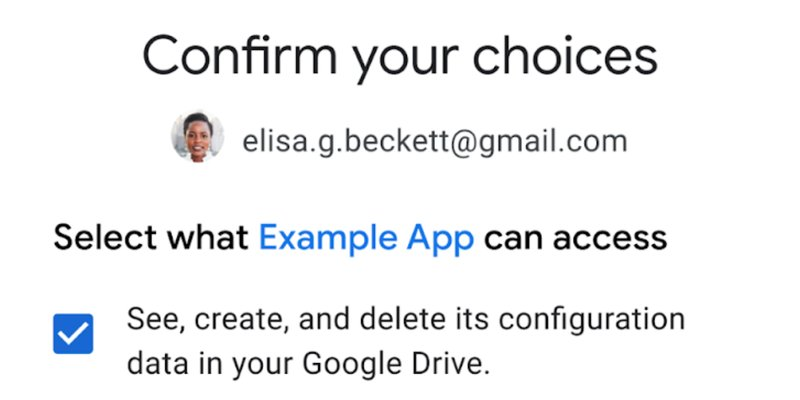The width and height of the screenshot is (800, 400).
Task: Click the "can access" heading text
Action: pyautogui.click(x=575, y=238)
